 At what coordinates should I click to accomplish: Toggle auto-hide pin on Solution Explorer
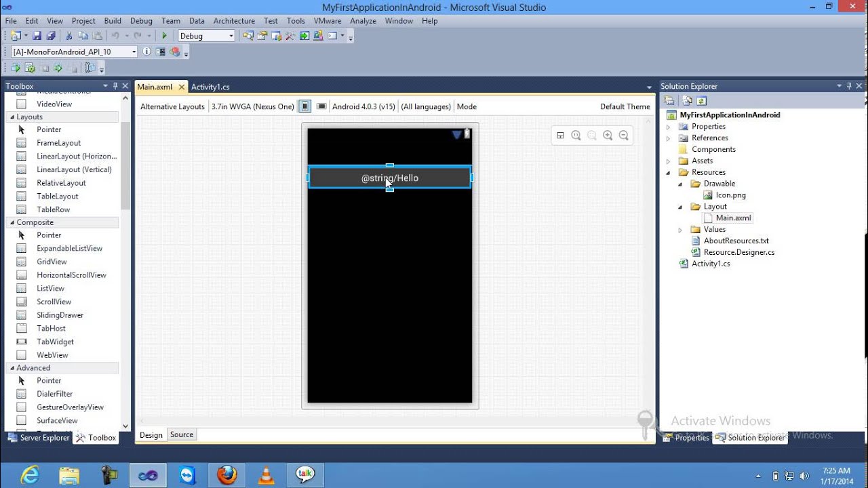tap(849, 86)
